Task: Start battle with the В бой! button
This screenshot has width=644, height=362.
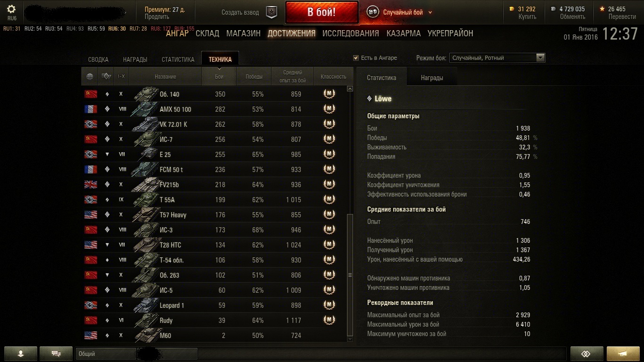Action: tap(322, 12)
